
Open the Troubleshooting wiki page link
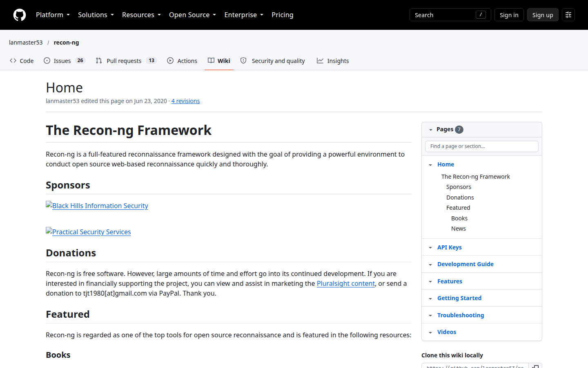pyautogui.click(x=461, y=315)
